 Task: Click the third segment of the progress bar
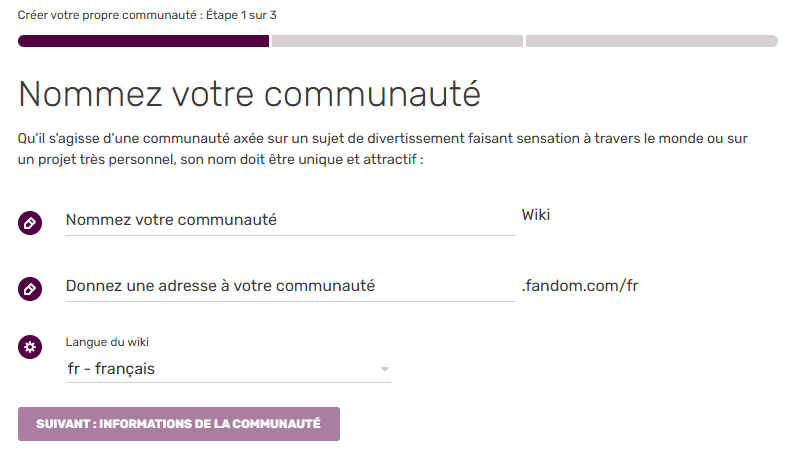click(x=651, y=41)
